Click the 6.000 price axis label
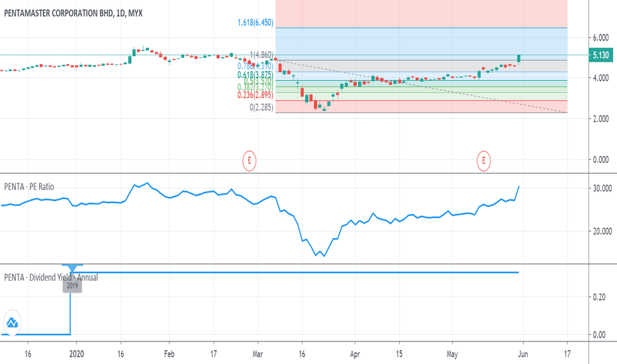The height and width of the screenshot is (364, 617). pyautogui.click(x=601, y=38)
